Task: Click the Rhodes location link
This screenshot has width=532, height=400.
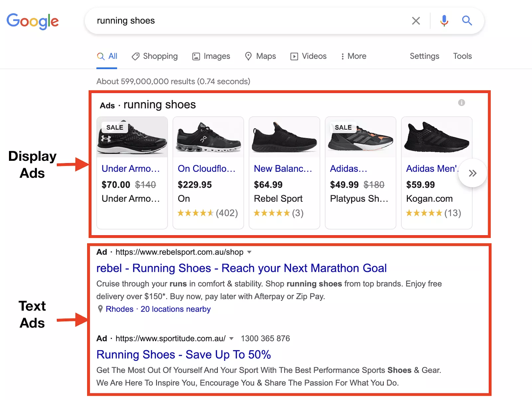Action: click(119, 309)
